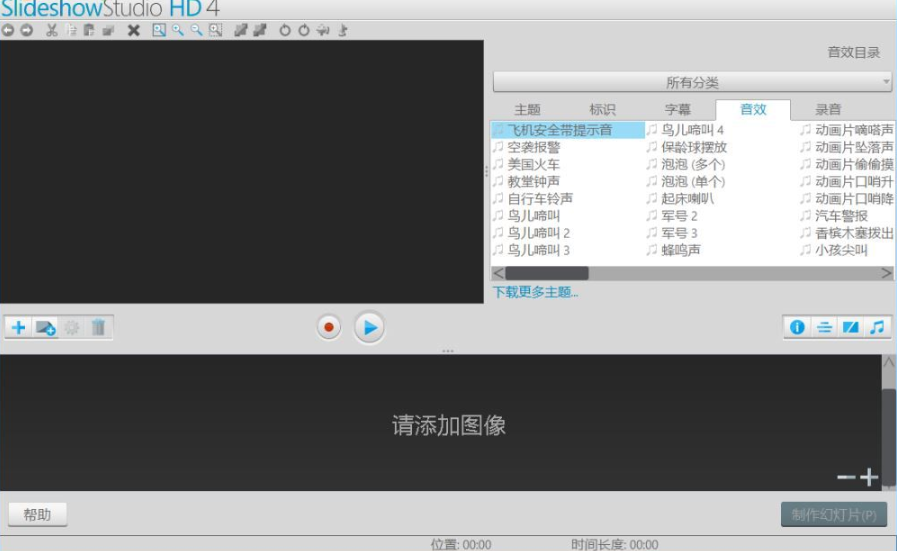Click the sound list scroll right arrow

(887, 273)
